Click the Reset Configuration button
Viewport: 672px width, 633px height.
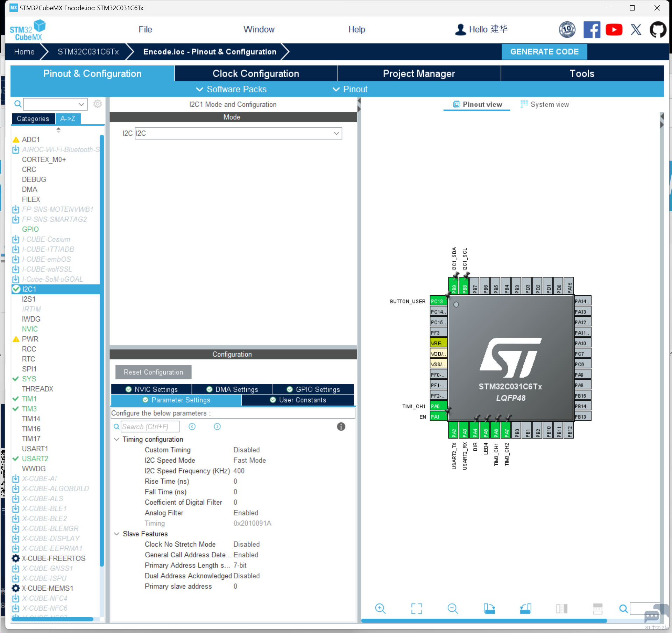click(x=153, y=372)
